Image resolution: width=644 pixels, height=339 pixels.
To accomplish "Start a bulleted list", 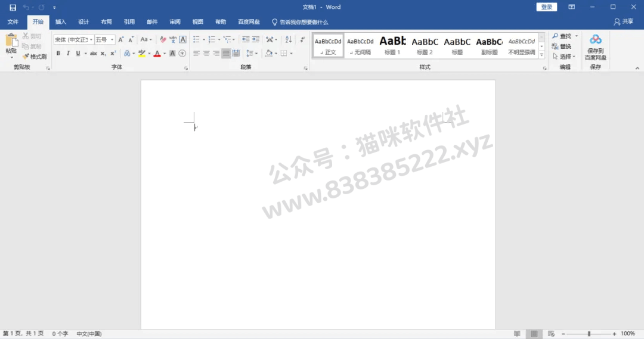I will [196, 40].
